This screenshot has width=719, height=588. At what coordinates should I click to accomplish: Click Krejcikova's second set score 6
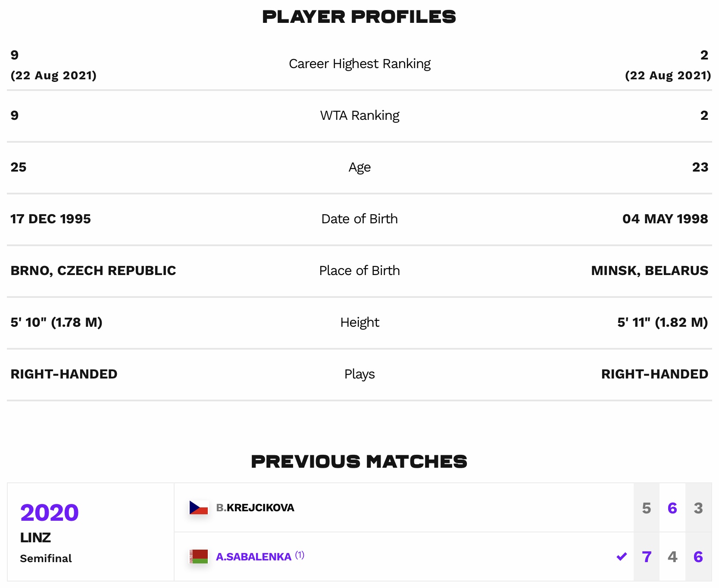coord(672,508)
